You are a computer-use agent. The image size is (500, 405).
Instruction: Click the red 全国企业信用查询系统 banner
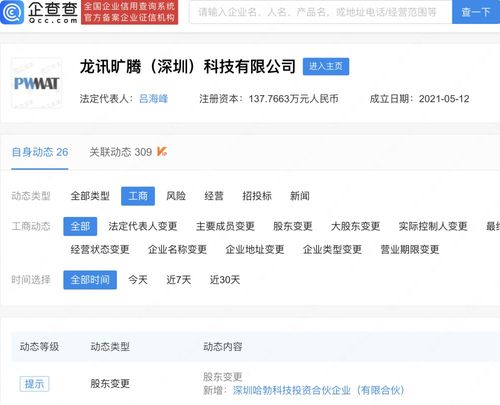click(x=129, y=12)
